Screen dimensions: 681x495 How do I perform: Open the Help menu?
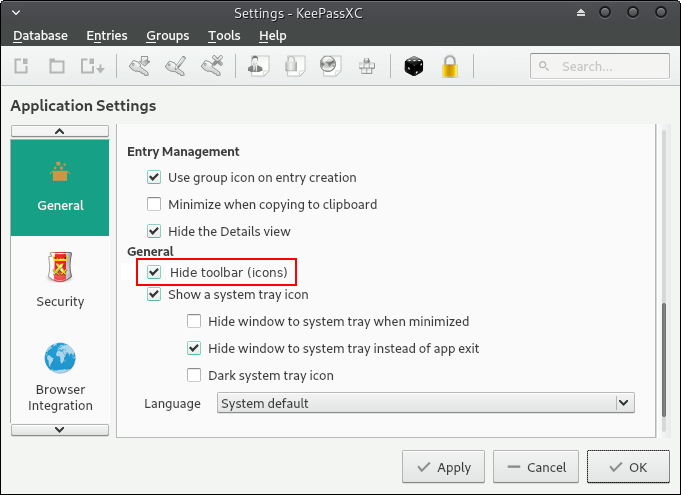click(273, 35)
